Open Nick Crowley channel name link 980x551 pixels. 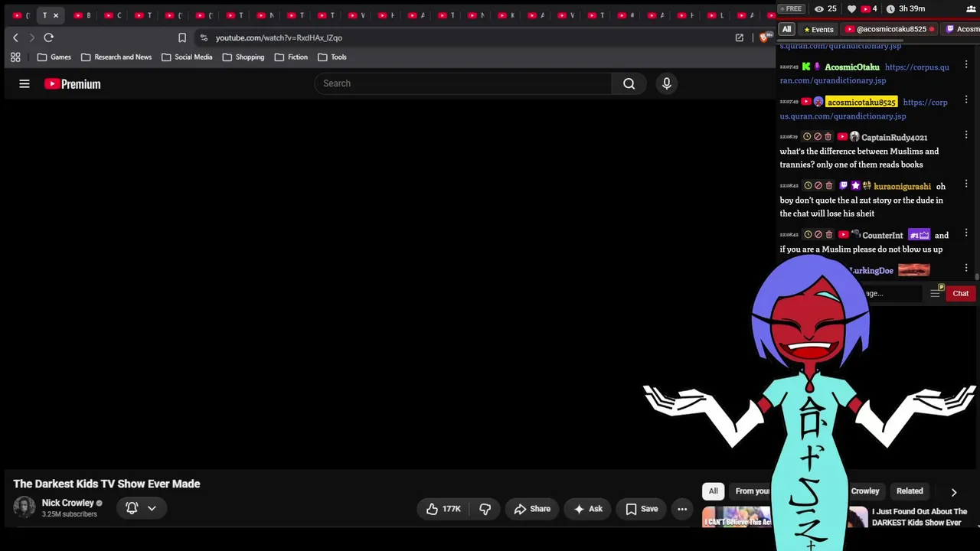[x=67, y=503]
